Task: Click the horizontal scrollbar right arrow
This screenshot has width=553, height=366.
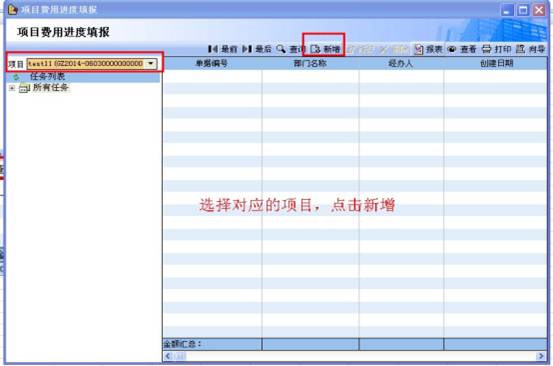Action: coord(541,356)
